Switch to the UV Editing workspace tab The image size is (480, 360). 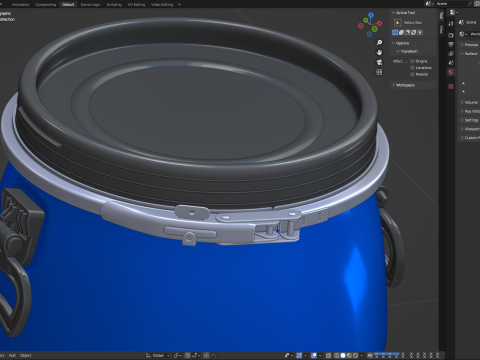coord(136,5)
